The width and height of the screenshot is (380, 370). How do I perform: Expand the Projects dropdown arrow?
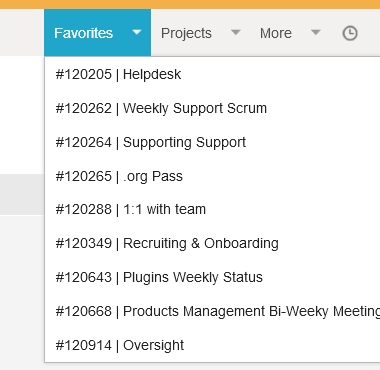pos(236,33)
